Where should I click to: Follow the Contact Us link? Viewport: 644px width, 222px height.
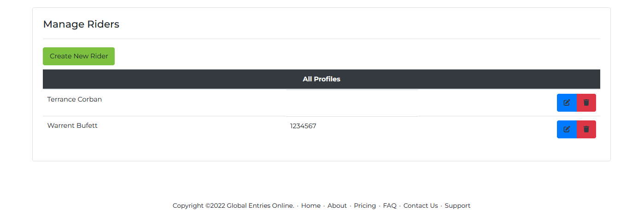click(x=421, y=205)
